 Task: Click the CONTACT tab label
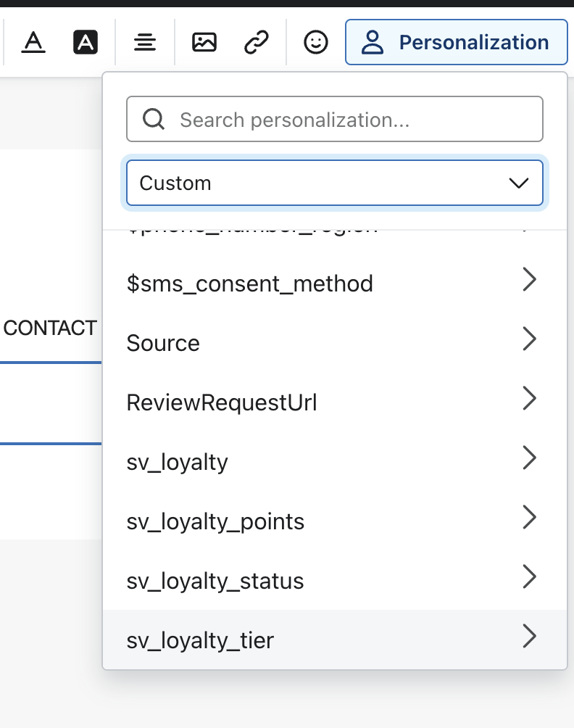coord(50,328)
